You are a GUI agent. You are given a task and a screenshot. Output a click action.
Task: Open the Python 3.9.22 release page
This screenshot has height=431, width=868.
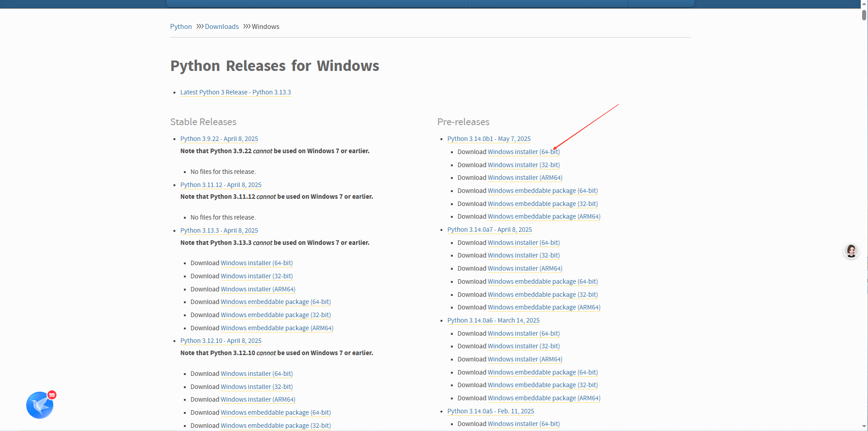[219, 139]
